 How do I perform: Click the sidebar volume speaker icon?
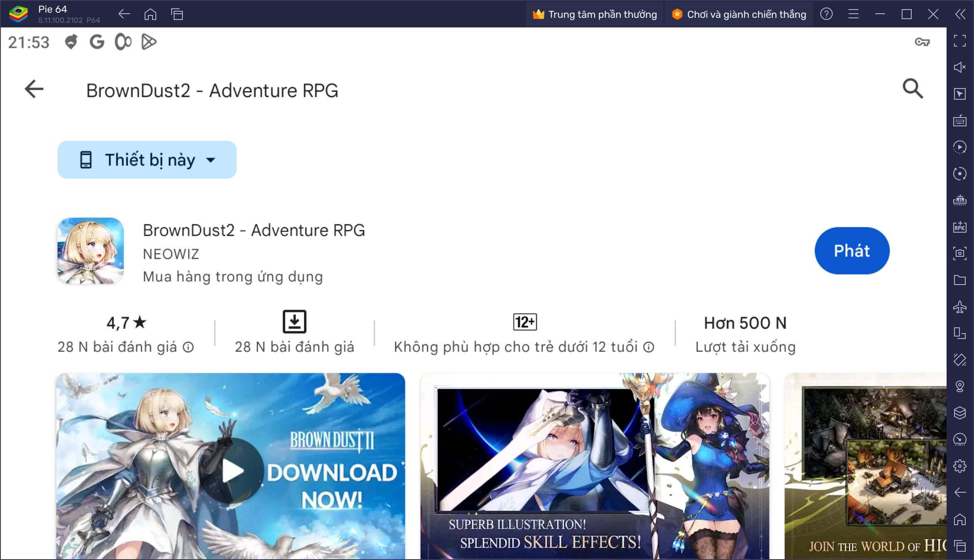pos(960,67)
